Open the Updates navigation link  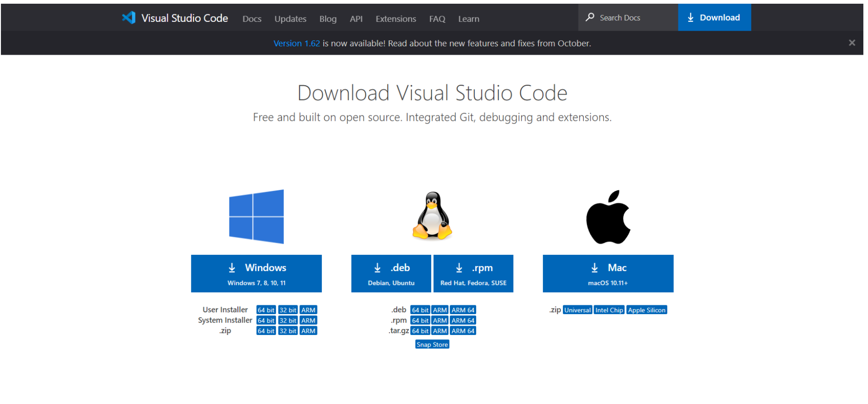(290, 19)
